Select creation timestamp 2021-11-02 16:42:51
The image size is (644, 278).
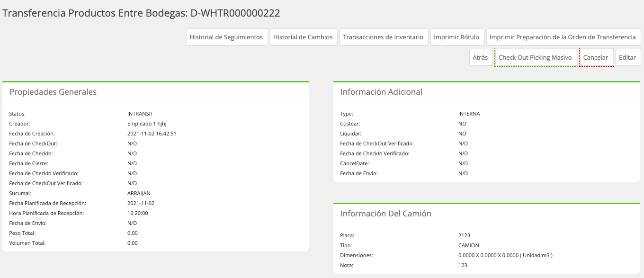pos(152,134)
